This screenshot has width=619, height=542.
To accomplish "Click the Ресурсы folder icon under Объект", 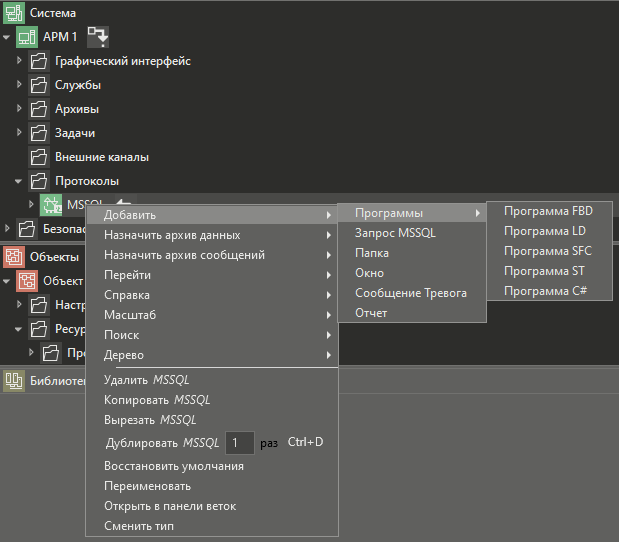I will pyautogui.click(x=39, y=329).
